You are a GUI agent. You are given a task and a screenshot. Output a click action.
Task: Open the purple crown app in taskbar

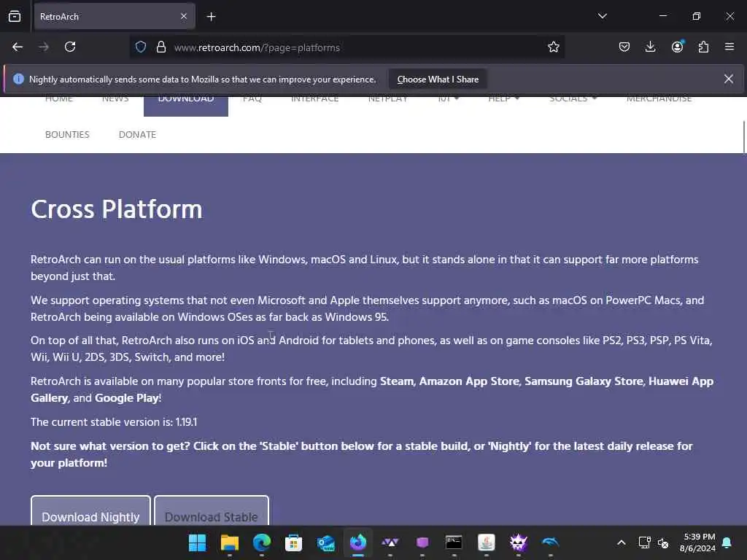[519, 542]
